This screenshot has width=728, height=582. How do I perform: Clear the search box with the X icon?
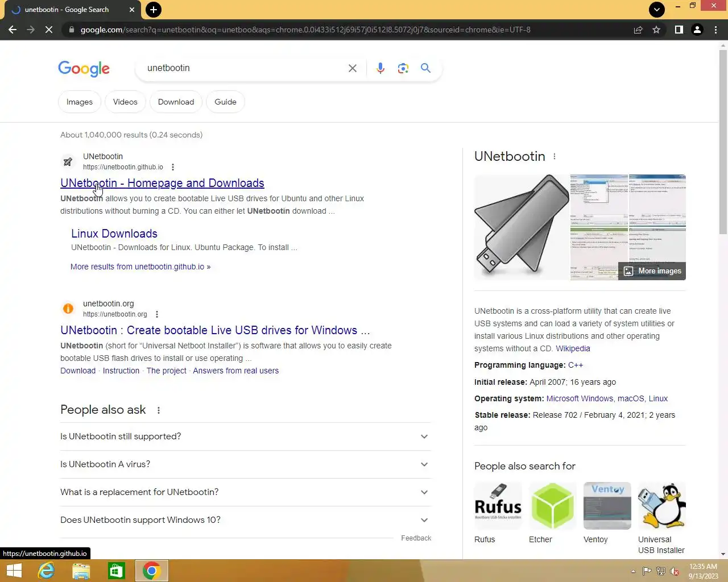tap(353, 68)
